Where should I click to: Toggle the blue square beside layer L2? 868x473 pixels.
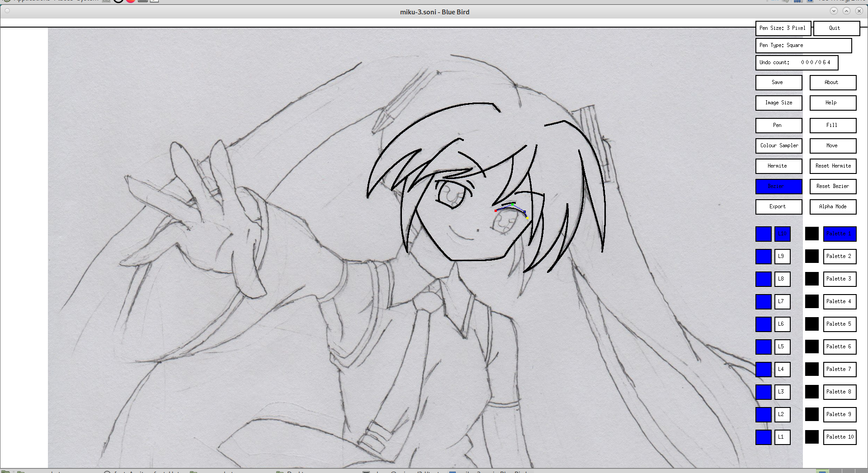point(764,415)
